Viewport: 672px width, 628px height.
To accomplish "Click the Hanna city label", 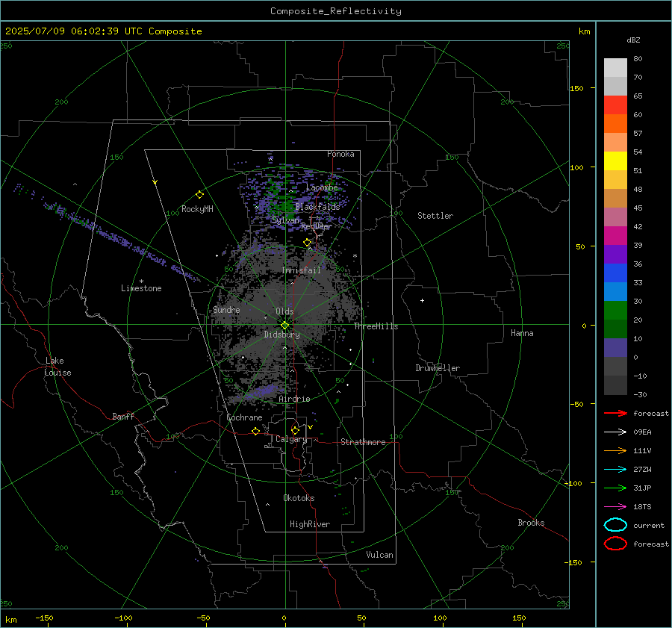I will pos(522,333).
